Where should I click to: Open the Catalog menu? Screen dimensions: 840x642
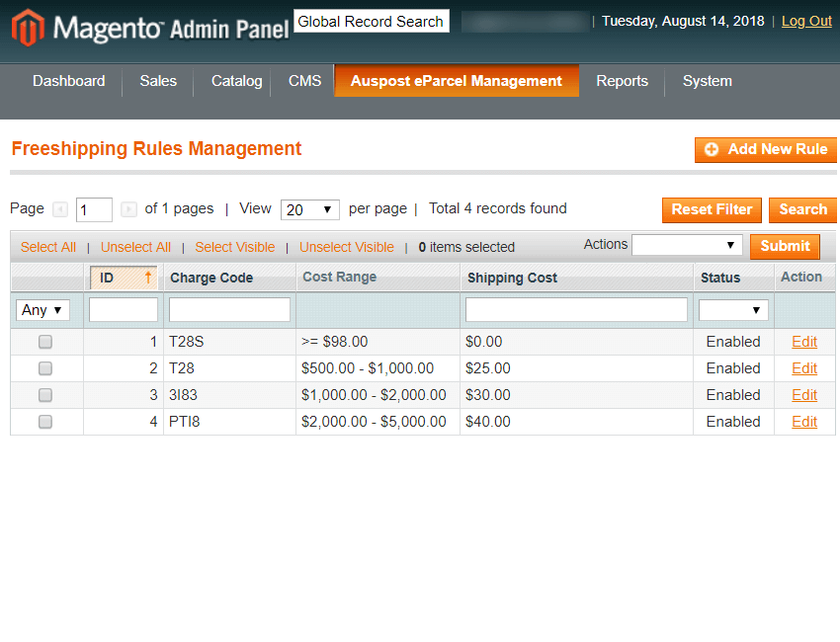click(237, 81)
